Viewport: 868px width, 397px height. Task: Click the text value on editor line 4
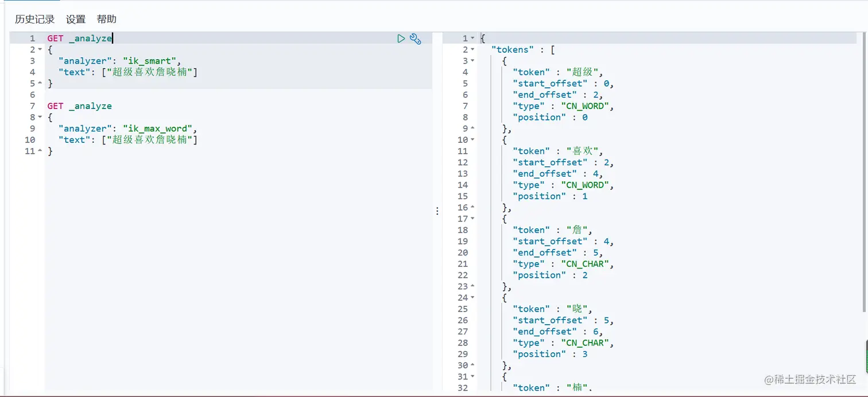point(150,72)
